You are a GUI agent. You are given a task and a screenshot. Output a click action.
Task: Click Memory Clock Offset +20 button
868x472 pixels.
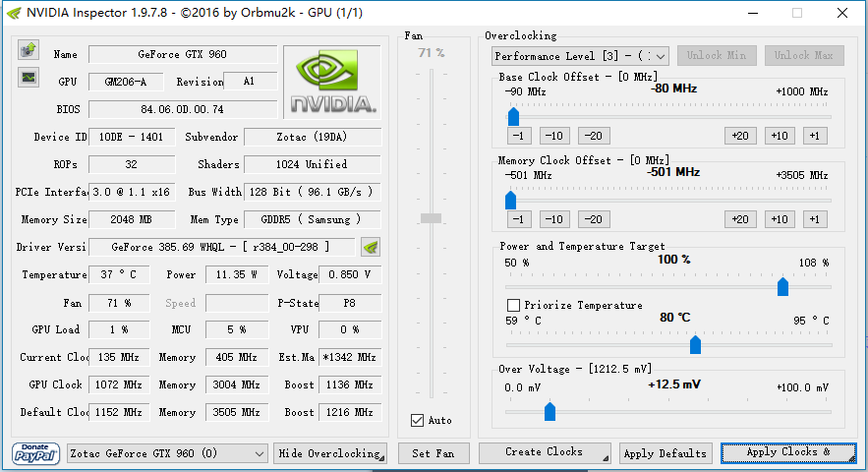tap(740, 219)
